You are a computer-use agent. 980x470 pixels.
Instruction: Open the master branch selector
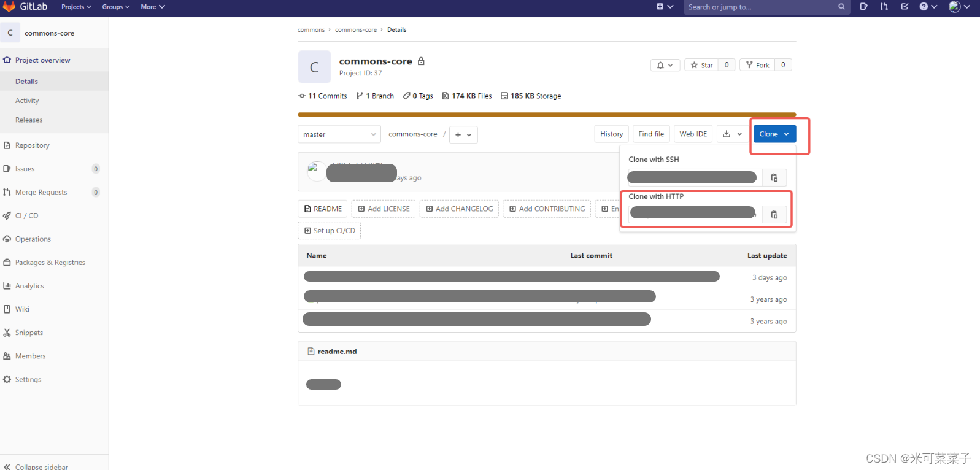(x=339, y=134)
